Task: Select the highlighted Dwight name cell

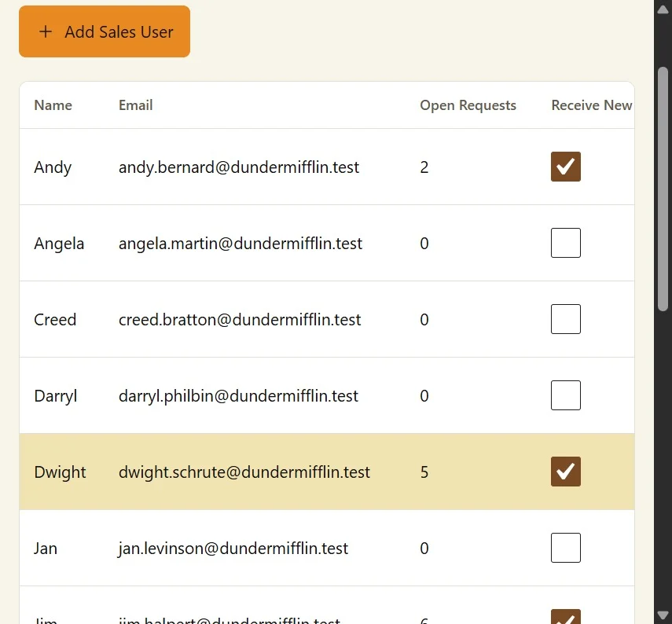Action: 60,472
